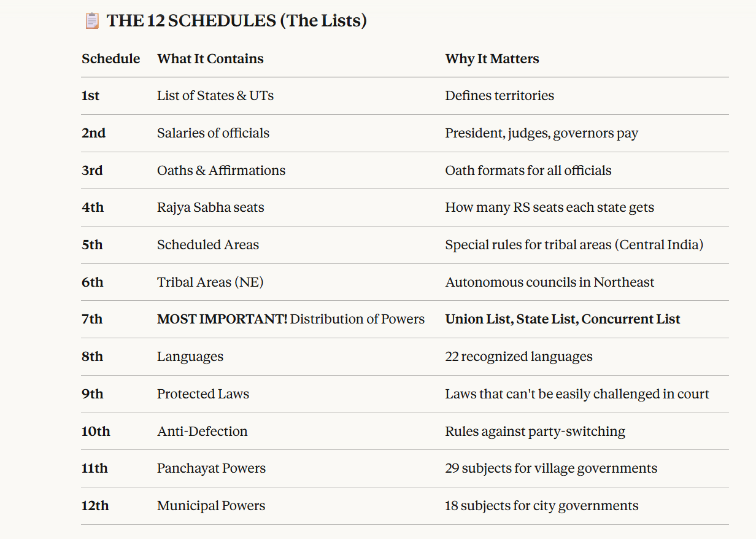Image resolution: width=756 pixels, height=539 pixels.
Task: Click the clipboard icon beside the heading
Action: [91, 21]
